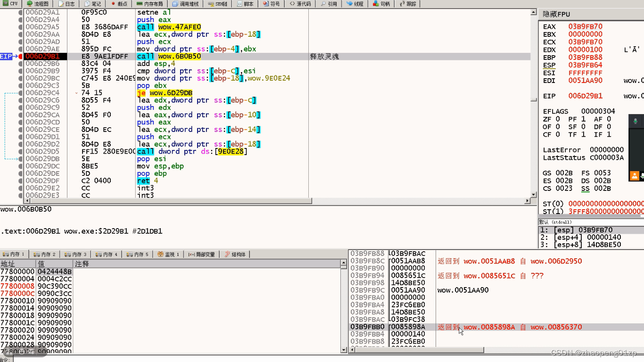
Task: Remove red breakpoint at 006D29B1
Action: coord(20,56)
